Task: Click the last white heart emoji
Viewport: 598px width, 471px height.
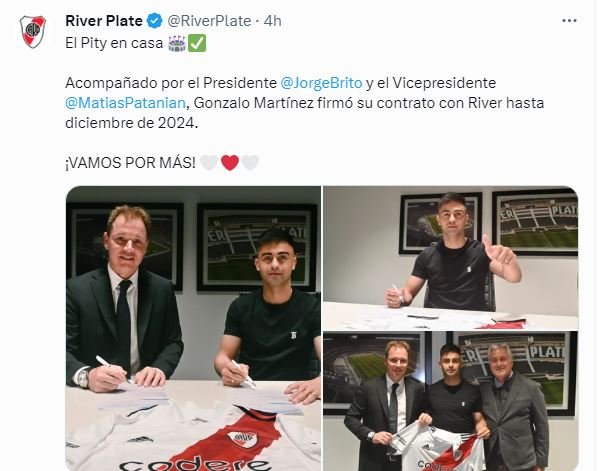Action: tap(251, 163)
